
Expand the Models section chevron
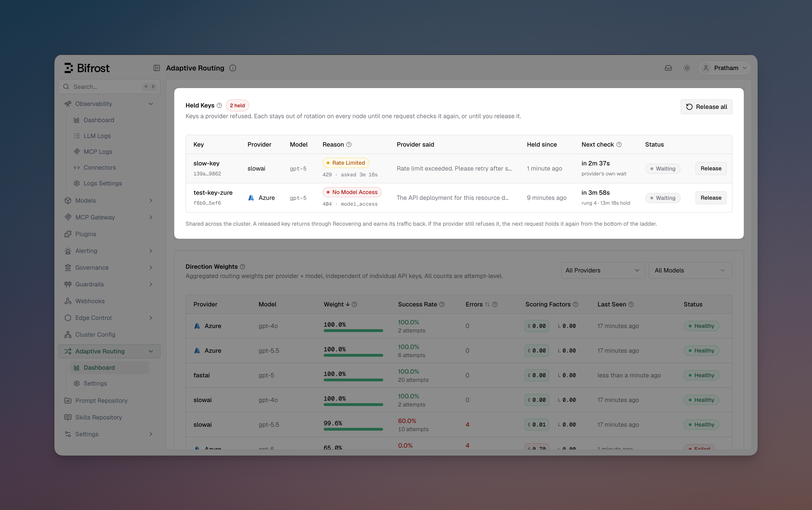pos(151,201)
